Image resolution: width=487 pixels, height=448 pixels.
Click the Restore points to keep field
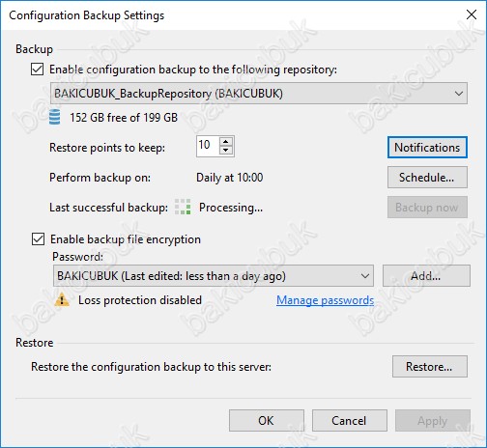pyautogui.click(x=208, y=146)
